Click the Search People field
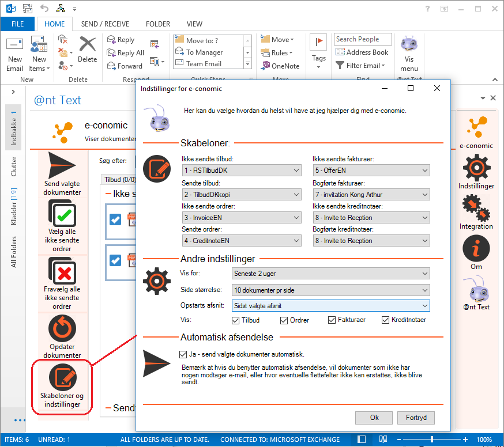Screen dimensions: 504x447 [363, 39]
